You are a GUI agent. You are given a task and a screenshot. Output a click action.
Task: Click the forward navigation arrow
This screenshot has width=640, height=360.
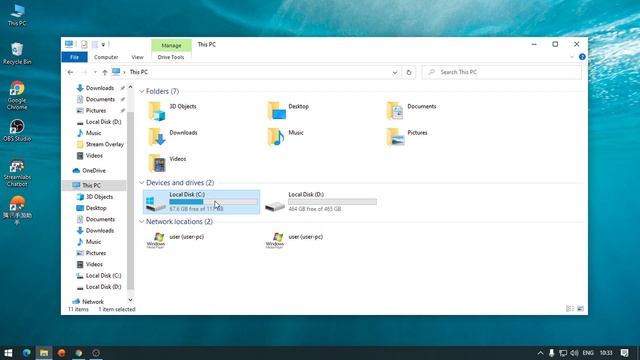tap(84, 72)
